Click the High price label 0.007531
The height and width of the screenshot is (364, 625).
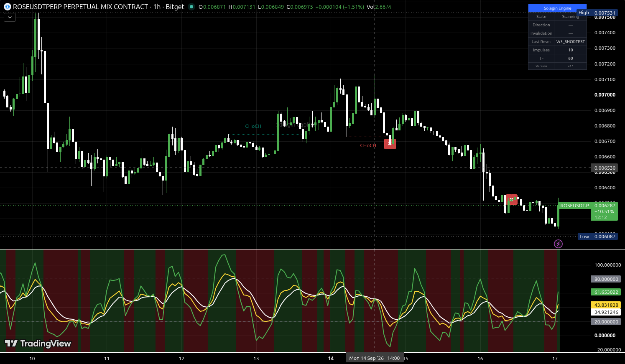605,13
